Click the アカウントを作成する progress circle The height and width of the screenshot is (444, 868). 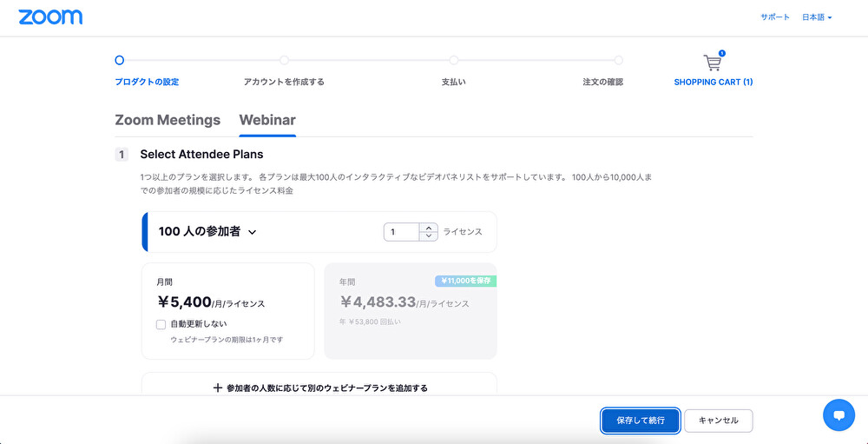coord(284,60)
